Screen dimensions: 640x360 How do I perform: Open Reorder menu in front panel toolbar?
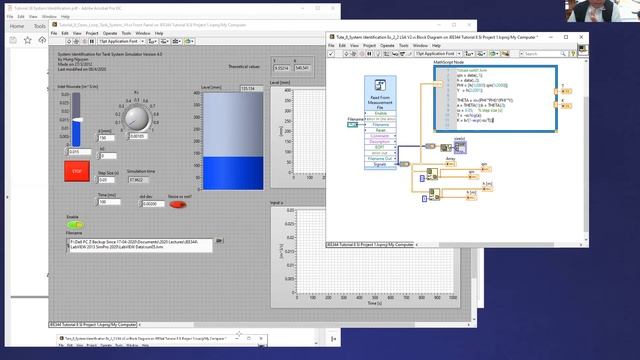(x=189, y=41)
